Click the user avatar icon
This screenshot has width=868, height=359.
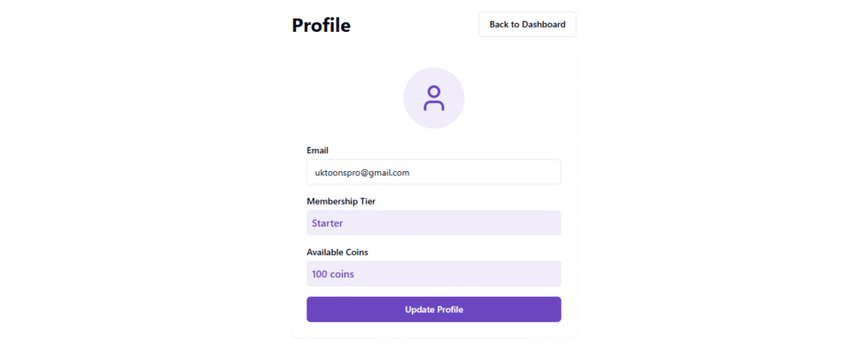click(x=433, y=98)
